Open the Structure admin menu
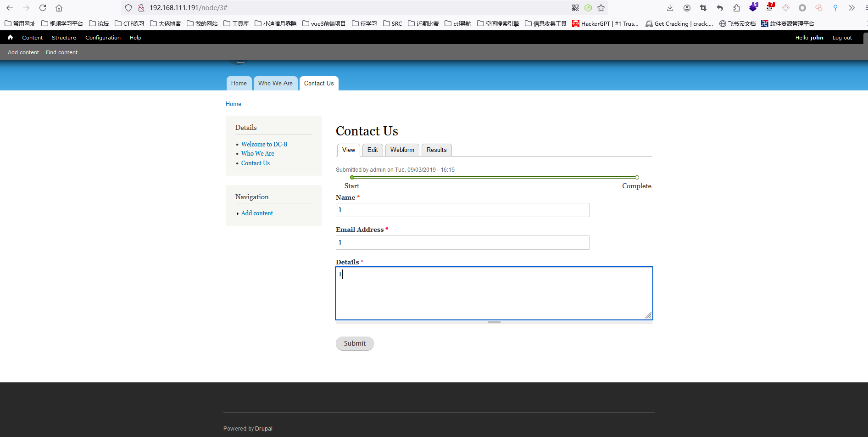The height and width of the screenshot is (437, 868). pos(64,38)
